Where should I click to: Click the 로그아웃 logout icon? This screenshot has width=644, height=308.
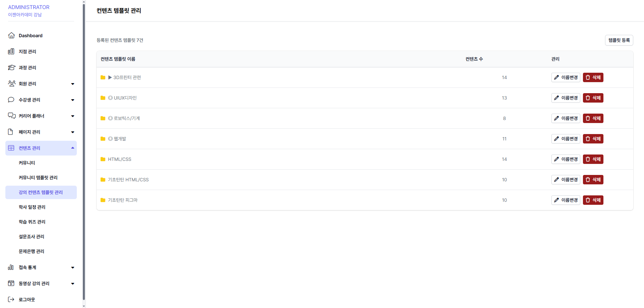click(x=11, y=300)
